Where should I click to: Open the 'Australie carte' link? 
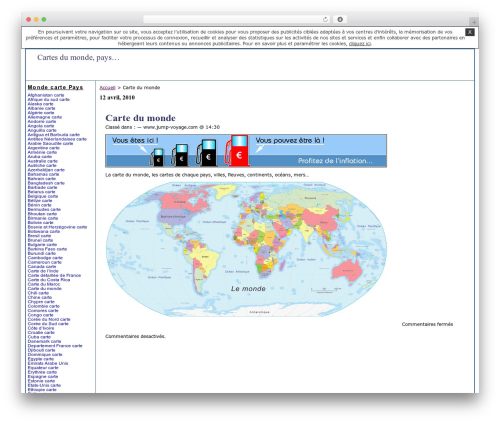(43, 161)
